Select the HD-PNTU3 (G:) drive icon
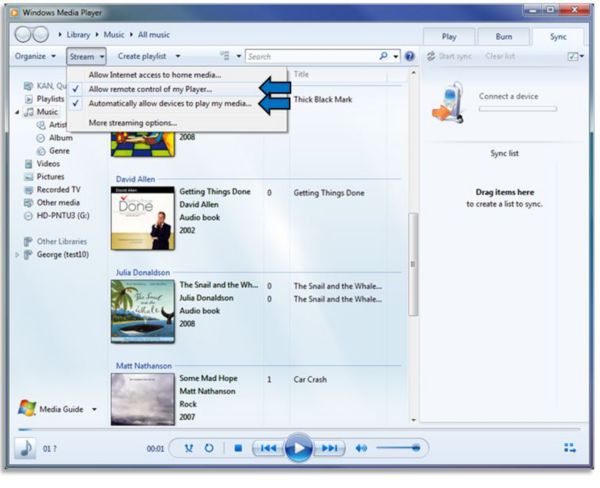The height and width of the screenshot is (488, 600). click(28, 216)
